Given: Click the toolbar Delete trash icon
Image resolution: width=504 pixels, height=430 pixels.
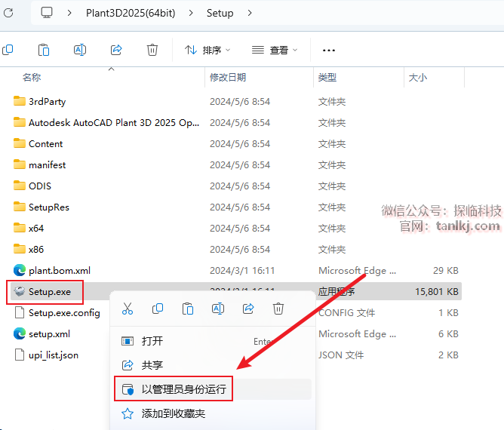Looking at the screenshot, I should pyautogui.click(x=152, y=50).
